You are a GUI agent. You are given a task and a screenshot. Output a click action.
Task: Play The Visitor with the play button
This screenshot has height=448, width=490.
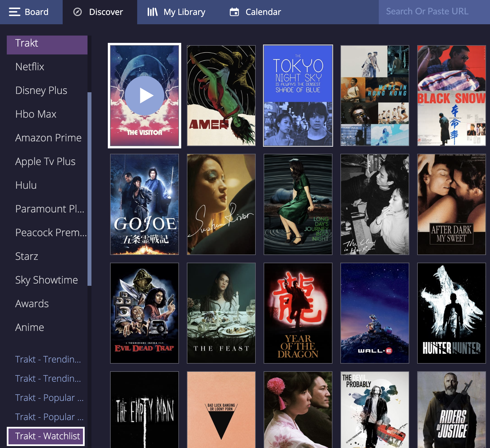145,96
